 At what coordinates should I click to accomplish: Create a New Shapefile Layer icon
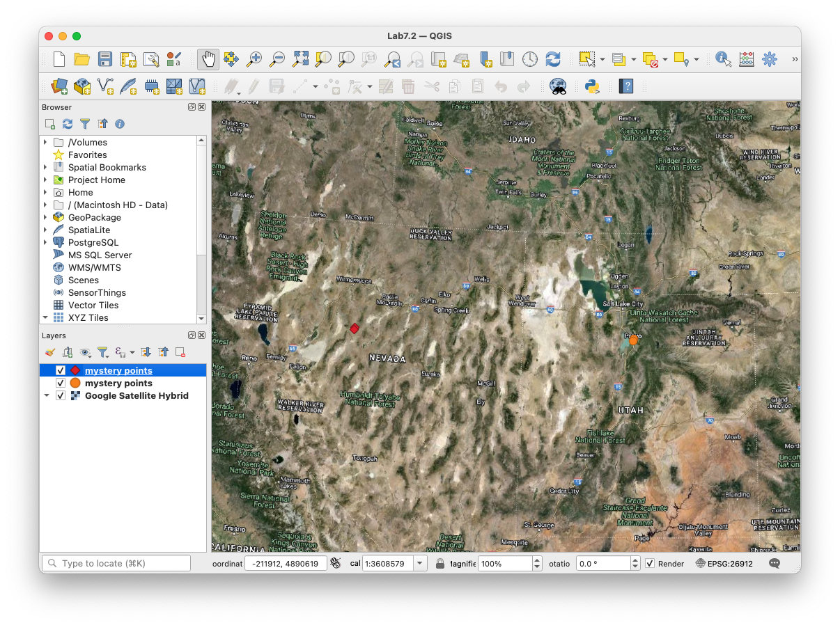(x=105, y=86)
